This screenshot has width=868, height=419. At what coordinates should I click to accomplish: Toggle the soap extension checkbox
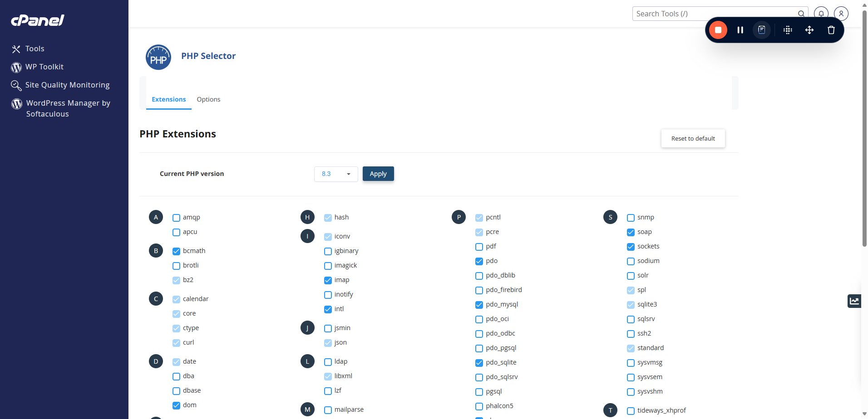pyautogui.click(x=631, y=232)
